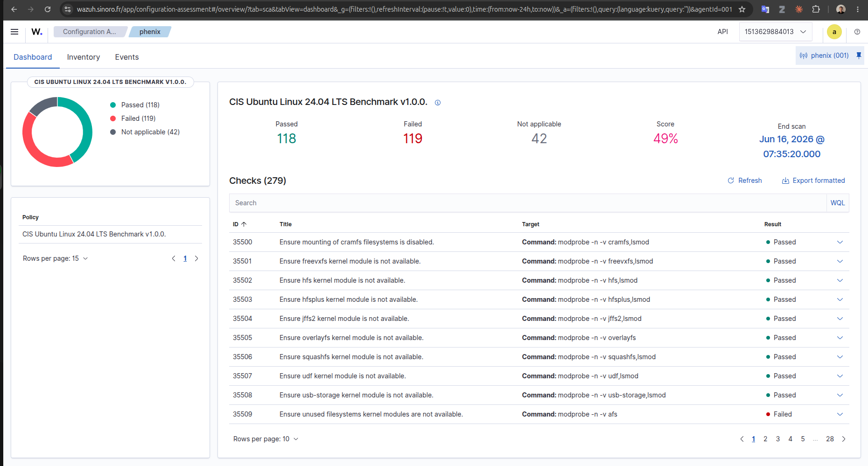868x466 pixels.
Task: Toggle Failed series in the donut legend
Action: [x=133, y=118]
